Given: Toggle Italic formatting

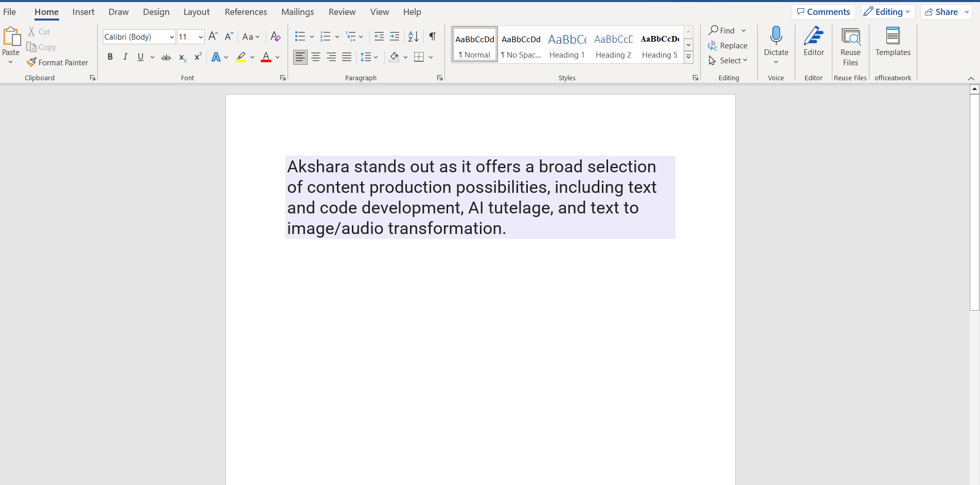Looking at the screenshot, I should pos(125,57).
